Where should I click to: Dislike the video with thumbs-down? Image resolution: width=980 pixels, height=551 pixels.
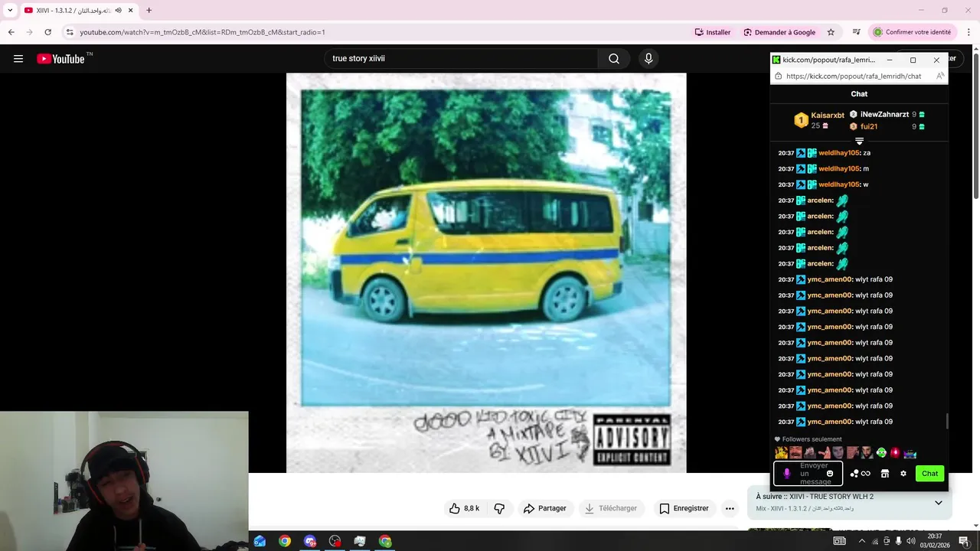click(x=499, y=508)
